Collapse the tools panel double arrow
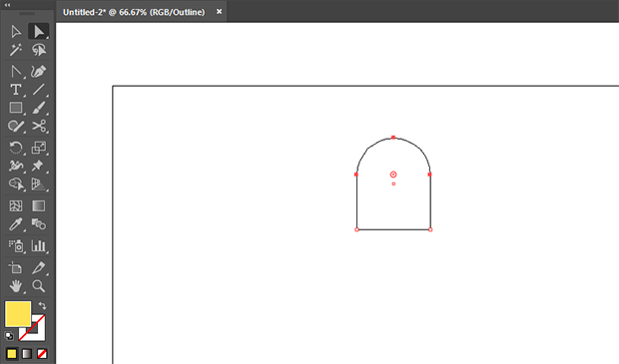Screen dimensions: 619x364 coord(7,5)
